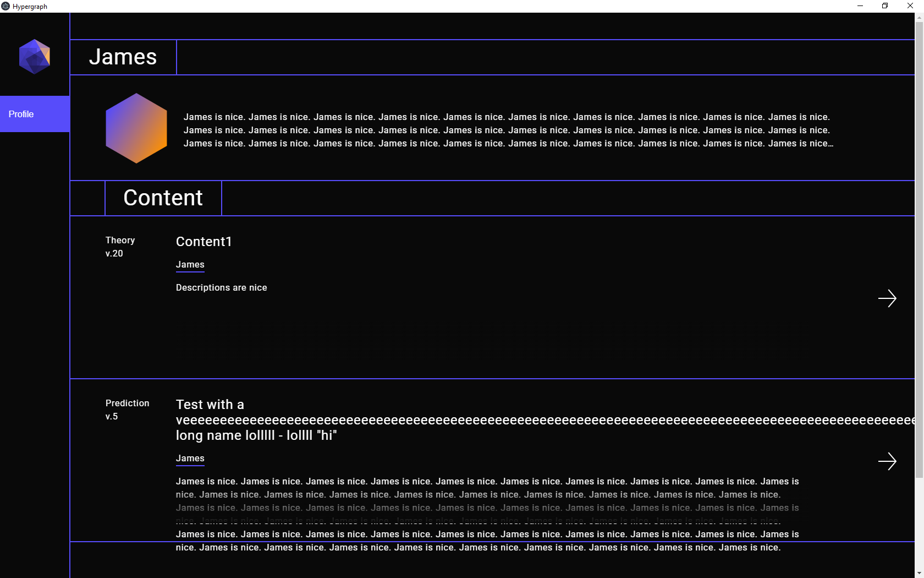Click the scrollbar down arrow
Viewport: 924px width, 578px height.
pyautogui.click(x=920, y=574)
